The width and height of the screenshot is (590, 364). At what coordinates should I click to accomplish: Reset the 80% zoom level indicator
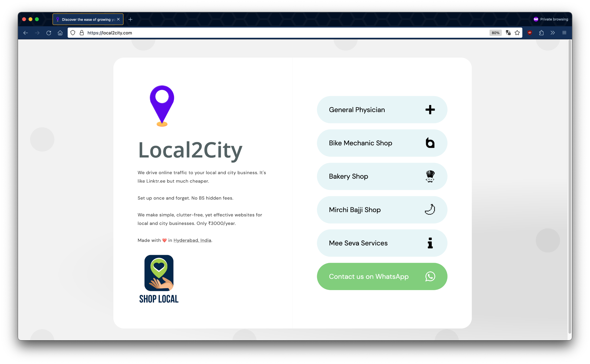[495, 33]
